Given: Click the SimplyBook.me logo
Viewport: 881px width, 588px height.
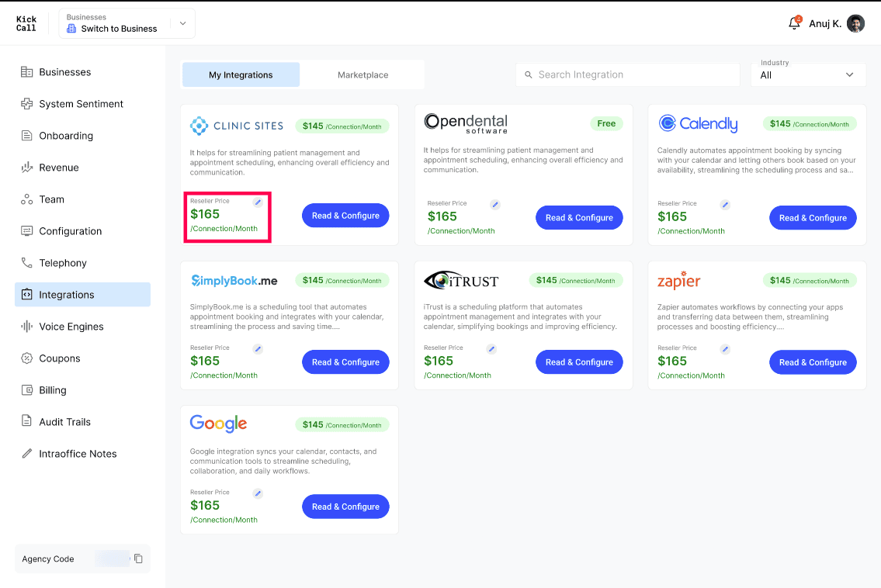Looking at the screenshot, I should [x=234, y=280].
